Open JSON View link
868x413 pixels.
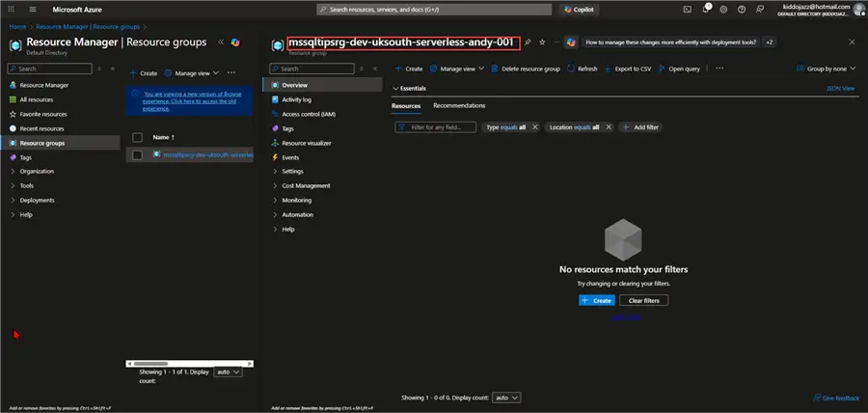click(x=840, y=89)
